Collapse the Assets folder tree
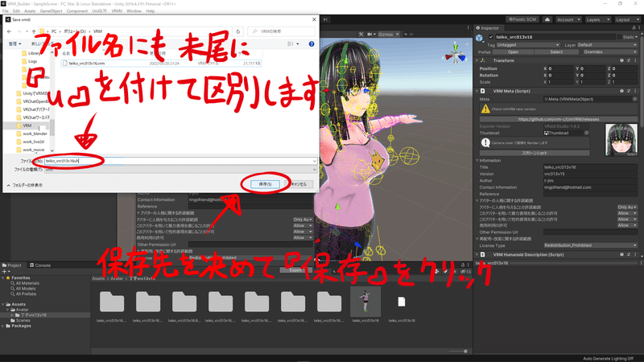 coord(3,304)
